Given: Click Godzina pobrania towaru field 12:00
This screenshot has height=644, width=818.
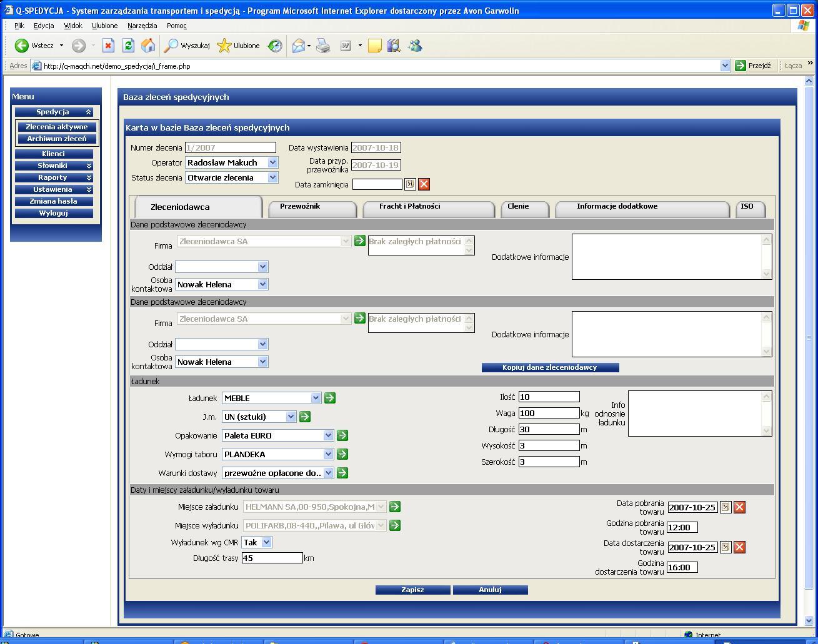Looking at the screenshot, I should tap(682, 527).
